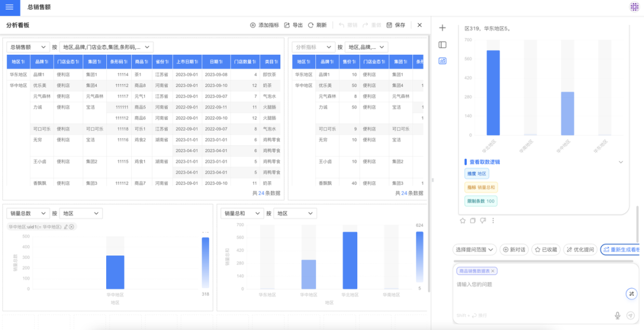Click the 华中地区 bar in 销量总数 chart
The image size is (644, 330).
tap(115, 273)
